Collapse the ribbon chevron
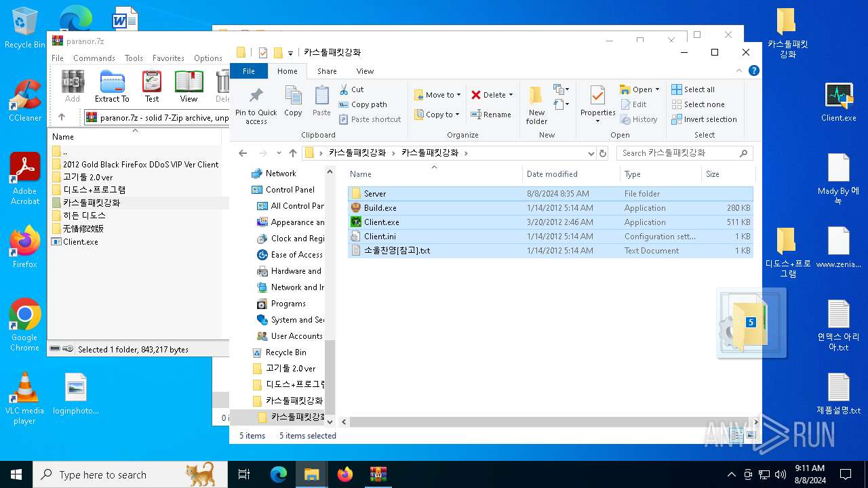Screen dimensions: 868x488 pos(739,70)
